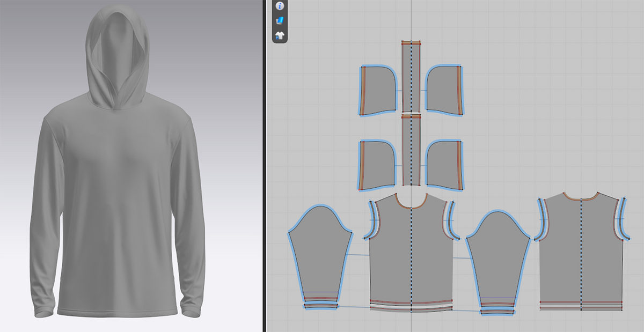
Task: Select the upper-left hood side pattern piece
Action: tap(378, 91)
